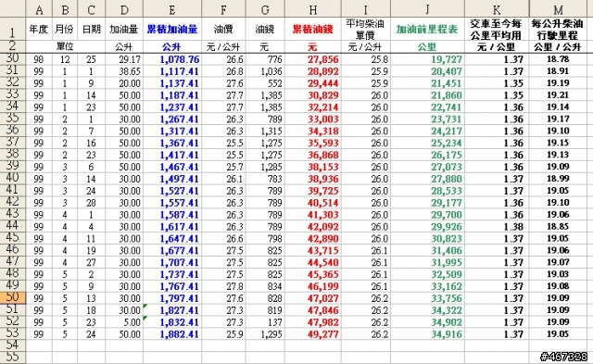Select cell with value 552
Viewport: 593px width, 364px height.
(265, 83)
